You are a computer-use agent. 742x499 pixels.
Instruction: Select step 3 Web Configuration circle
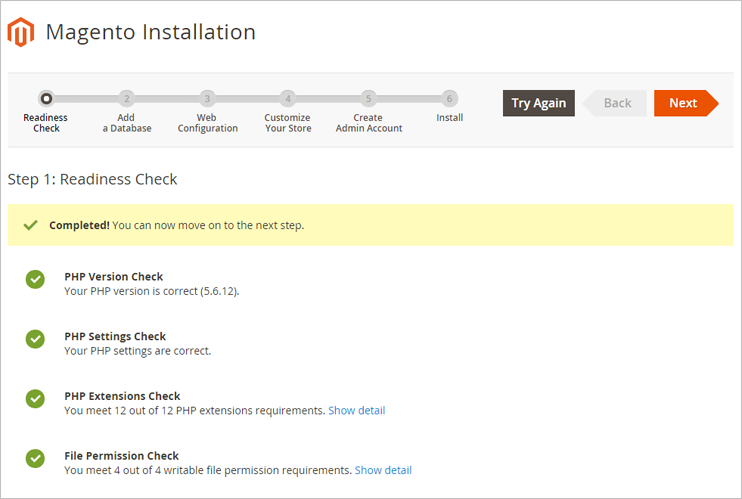click(x=207, y=98)
